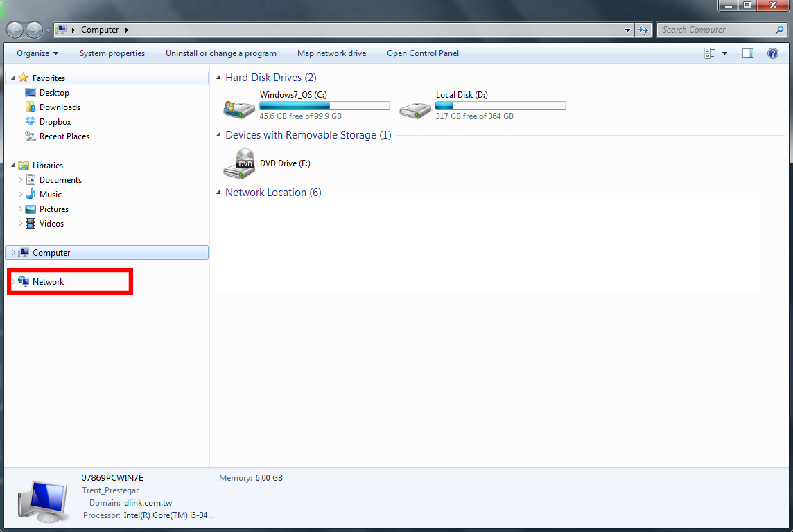Click Open Control Panel

(x=422, y=53)
